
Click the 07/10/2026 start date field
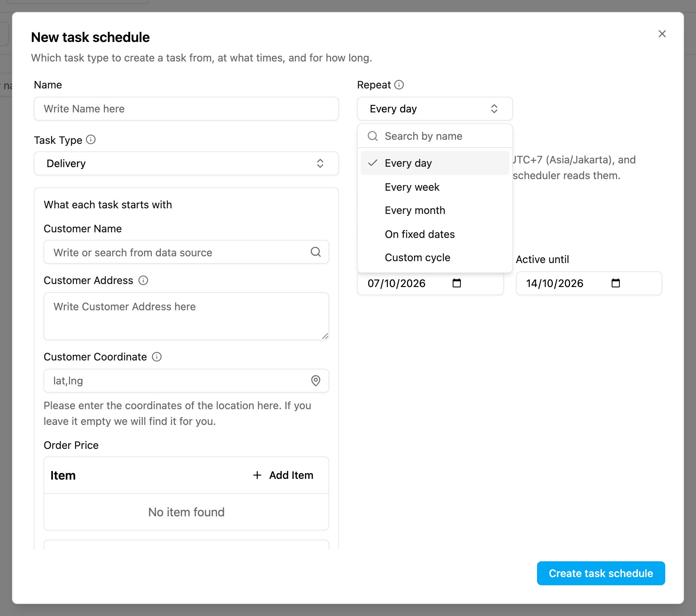point(430,283)
